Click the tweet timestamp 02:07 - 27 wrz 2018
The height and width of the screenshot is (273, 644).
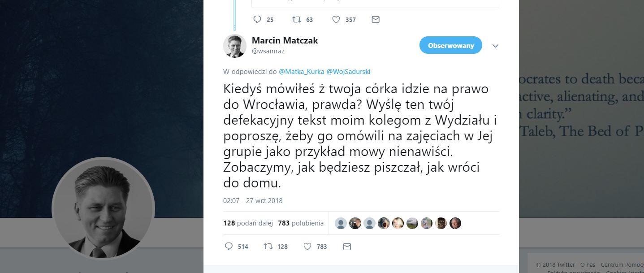253,200
